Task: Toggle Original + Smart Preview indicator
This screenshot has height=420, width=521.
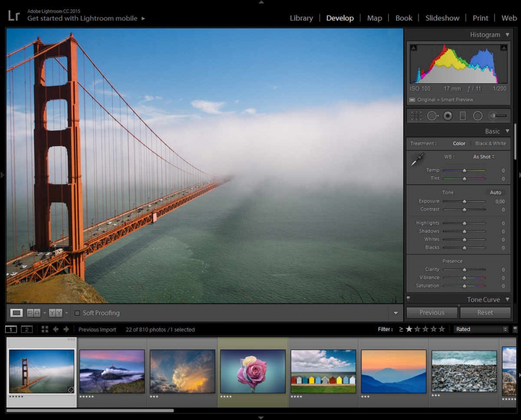Action: click(412, 99)
